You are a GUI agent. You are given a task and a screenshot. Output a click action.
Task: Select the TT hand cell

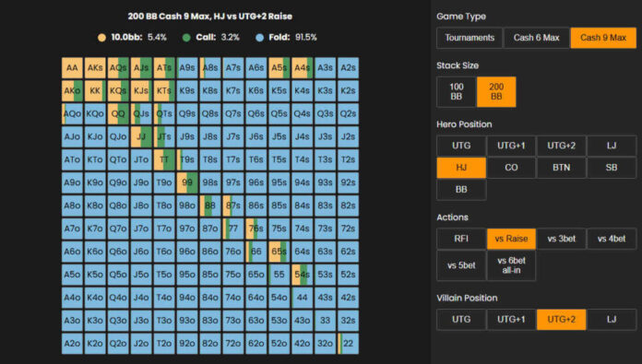coord(164,159)
